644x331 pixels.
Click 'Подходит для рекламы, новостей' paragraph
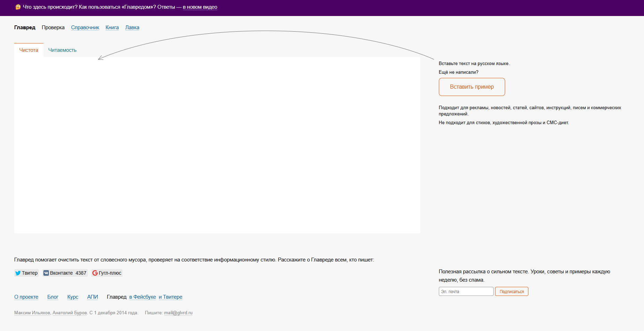pyautogui.click(x=530, y=111)
